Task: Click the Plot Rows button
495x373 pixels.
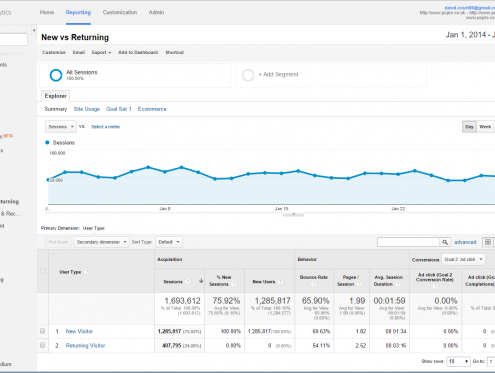Action: point(58,242)
